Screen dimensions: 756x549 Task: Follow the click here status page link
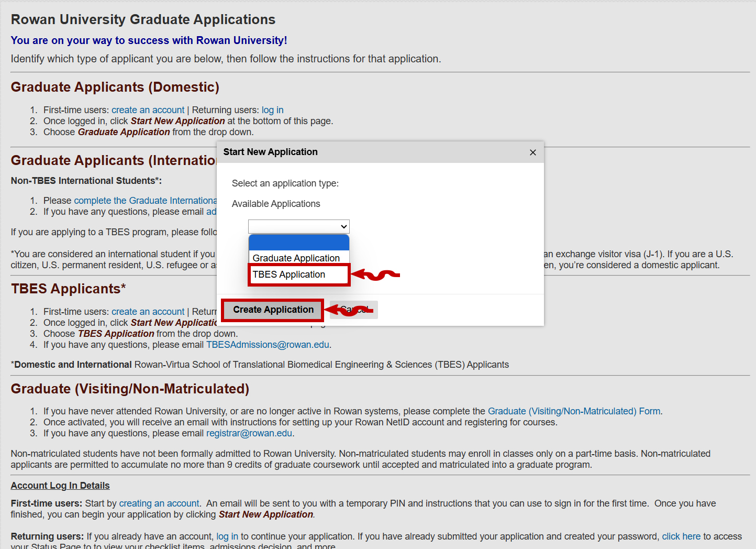pos(681,536)
